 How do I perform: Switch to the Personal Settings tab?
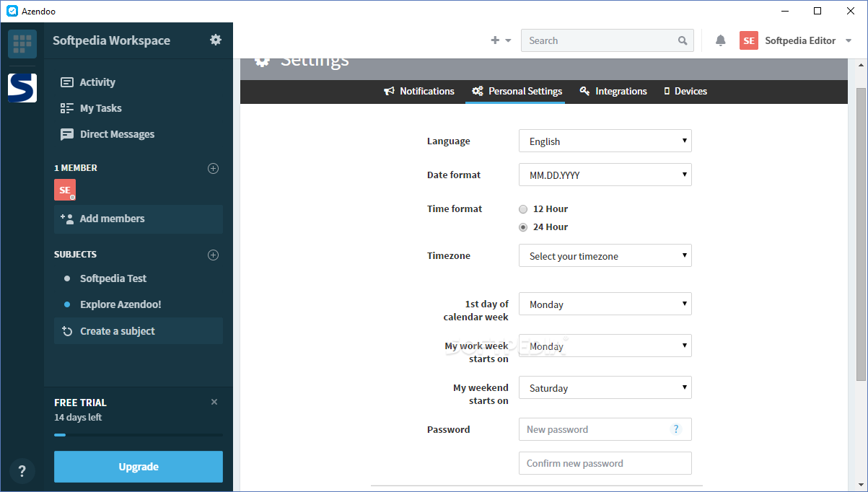tap(517, 91)
